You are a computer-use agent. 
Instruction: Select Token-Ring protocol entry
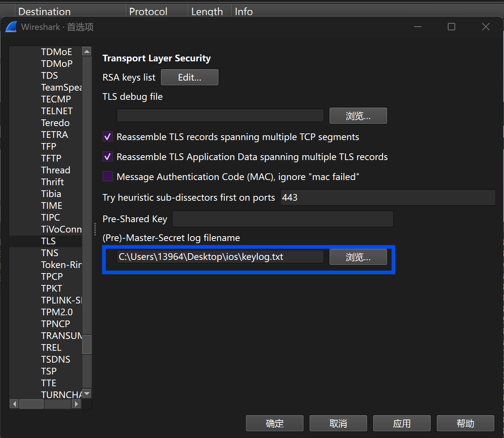[x=61, y=265]
